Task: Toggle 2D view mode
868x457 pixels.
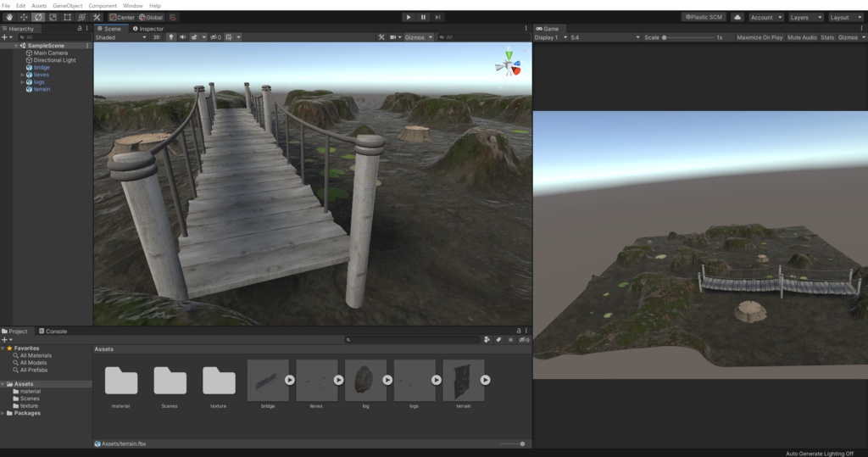Action: pyautogui.click(x=157, y=37)
